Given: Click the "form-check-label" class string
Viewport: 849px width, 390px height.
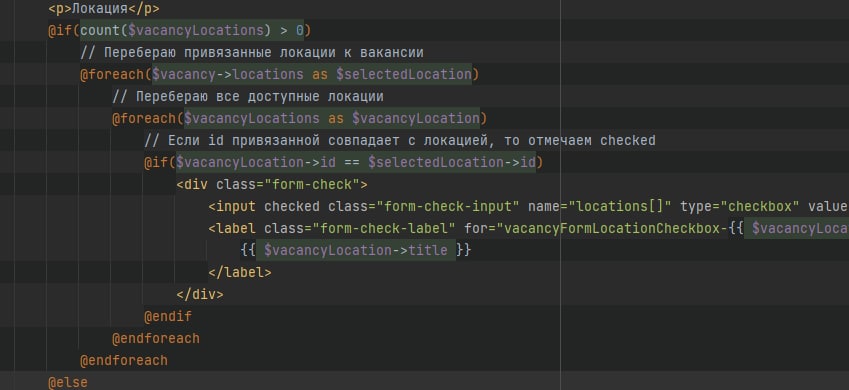Looking at the screenshot, I should point(383,229).
